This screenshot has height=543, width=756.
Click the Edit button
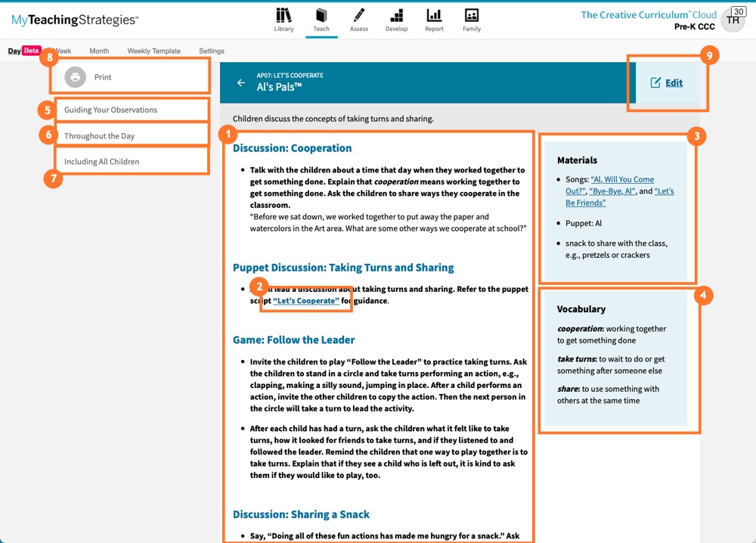pyautogui.click(x=667, y=82)
